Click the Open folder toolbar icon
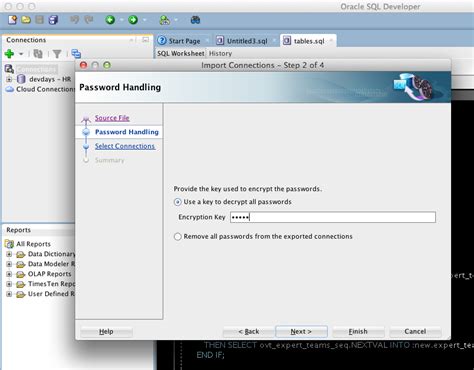Screen dimensions: 474x370 [26, 20]
